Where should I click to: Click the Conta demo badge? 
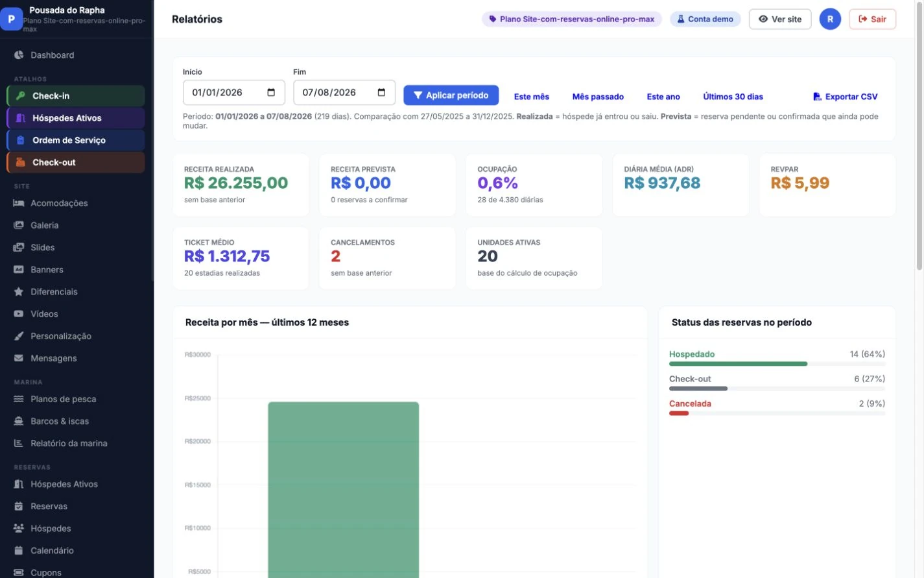705,19
